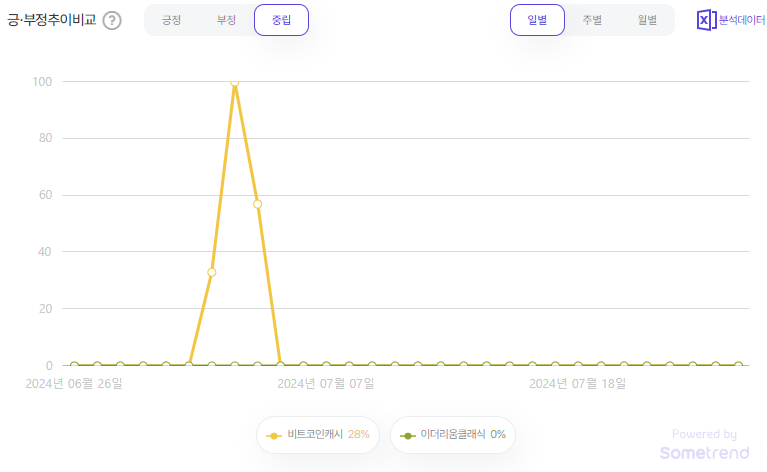Toggle 비트코인캐시 series in legend
This screenshot has height=472, width=767.
(x=318, y=434)
